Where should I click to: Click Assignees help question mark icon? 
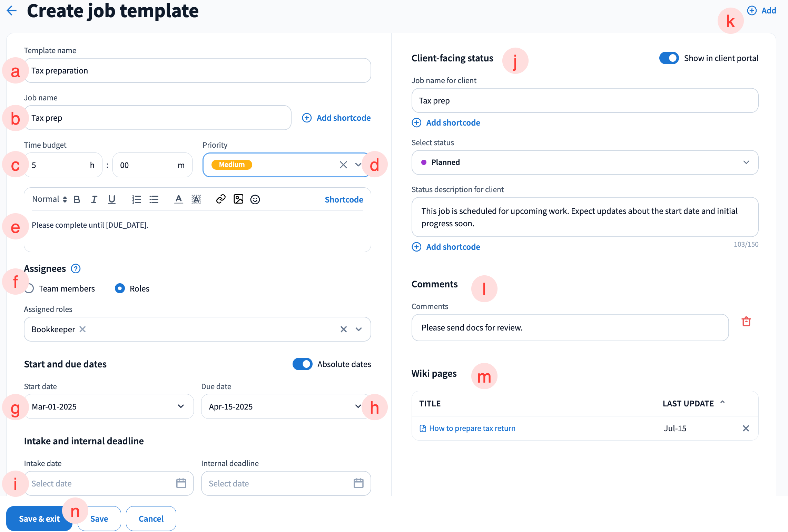click(x=76, y=268)
